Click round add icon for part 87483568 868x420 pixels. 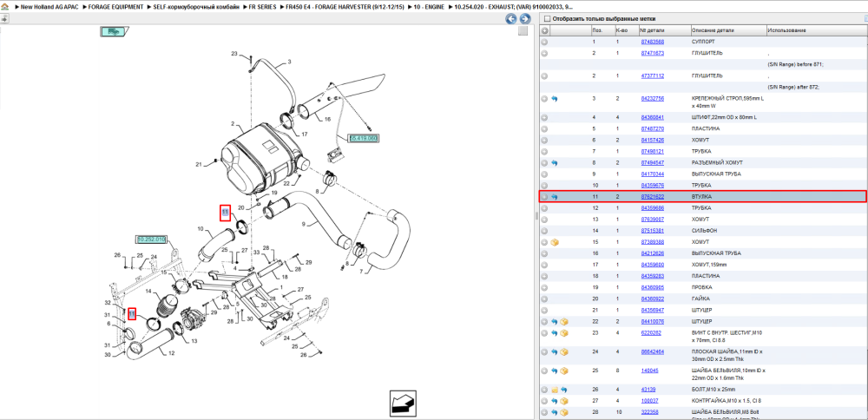(545, 42)
